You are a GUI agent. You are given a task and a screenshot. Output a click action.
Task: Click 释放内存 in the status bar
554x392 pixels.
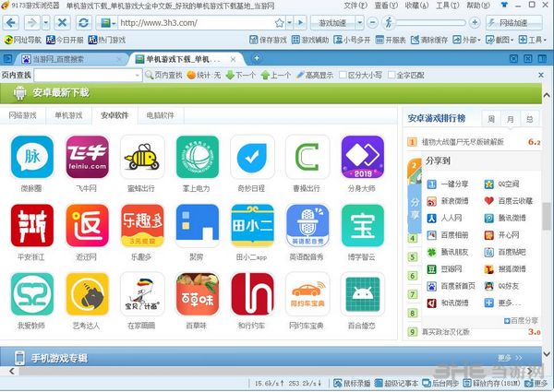point(492,383)
